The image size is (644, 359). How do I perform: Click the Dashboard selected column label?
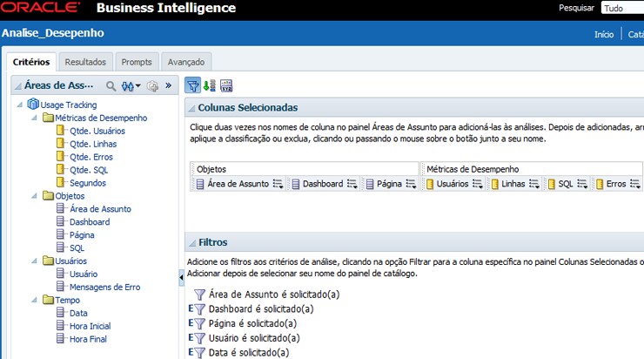(x=323, y=184)
